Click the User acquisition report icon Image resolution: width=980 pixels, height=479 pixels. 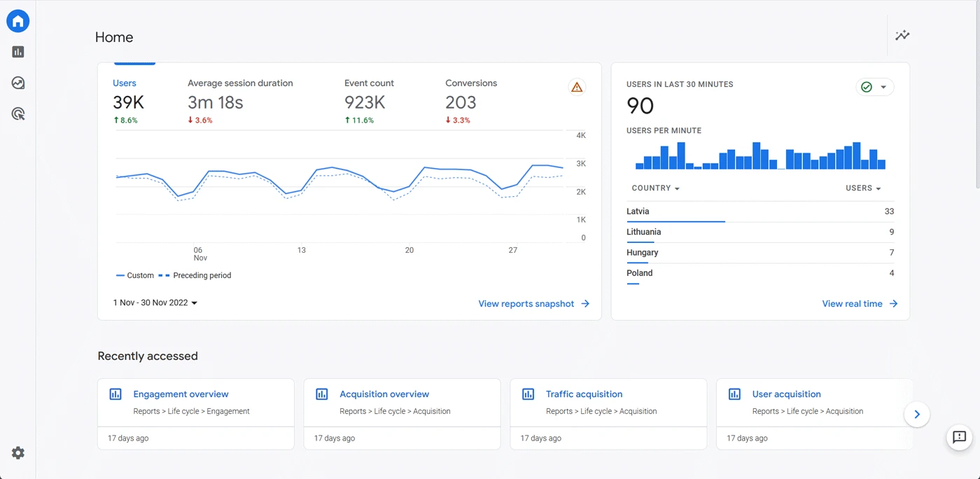coord(734,394)
